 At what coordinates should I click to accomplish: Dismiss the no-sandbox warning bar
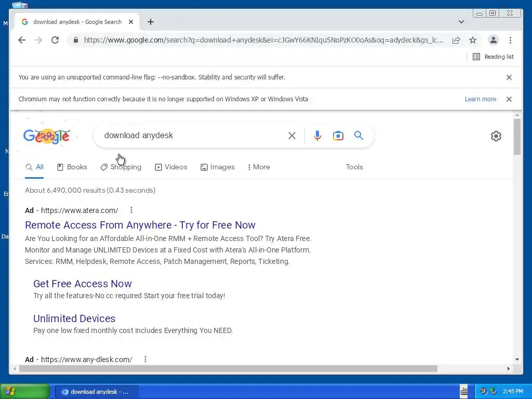click(x=509, y=77)
